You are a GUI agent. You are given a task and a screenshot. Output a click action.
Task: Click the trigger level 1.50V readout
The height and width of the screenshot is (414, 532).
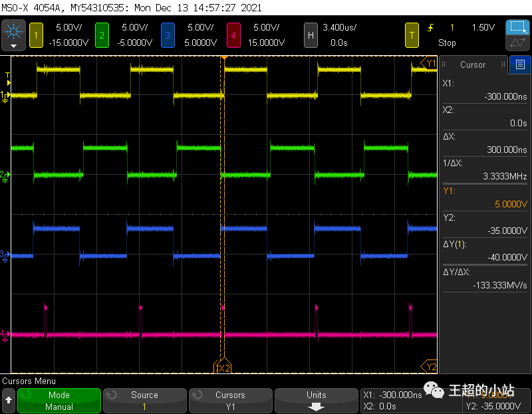(x=483, y=28)
